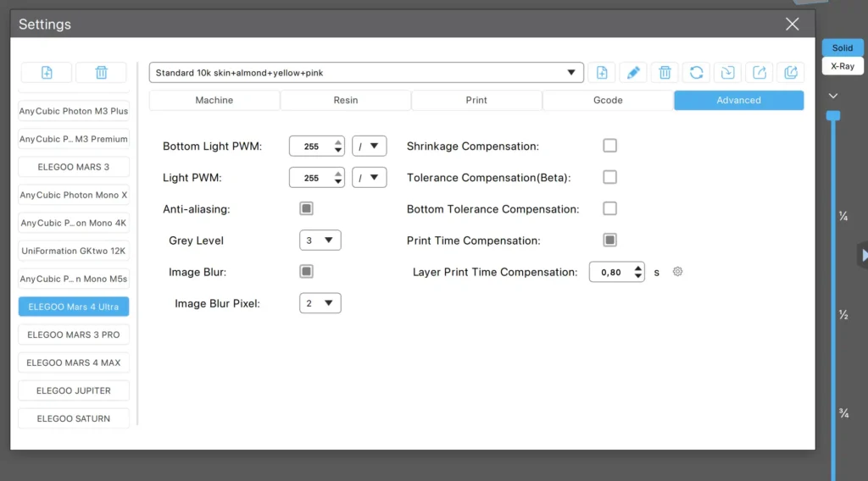This screenshot has height=481, width=868.
Task: Toggle the Anti-aliasing checkbox
Action: pyautogui.click(x=306, y=208)
